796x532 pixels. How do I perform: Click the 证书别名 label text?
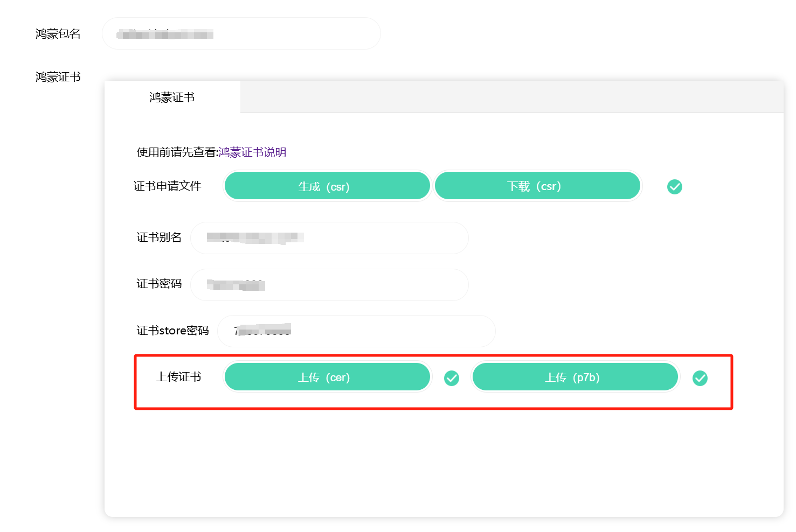tap(159, 237)
